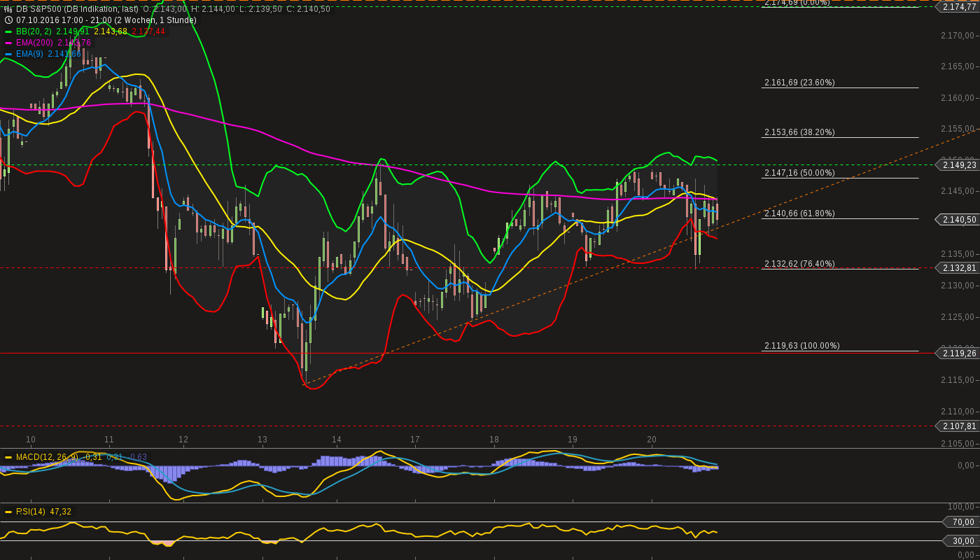Click the 2.125,00 price axis label

click(x=958, y=317)
